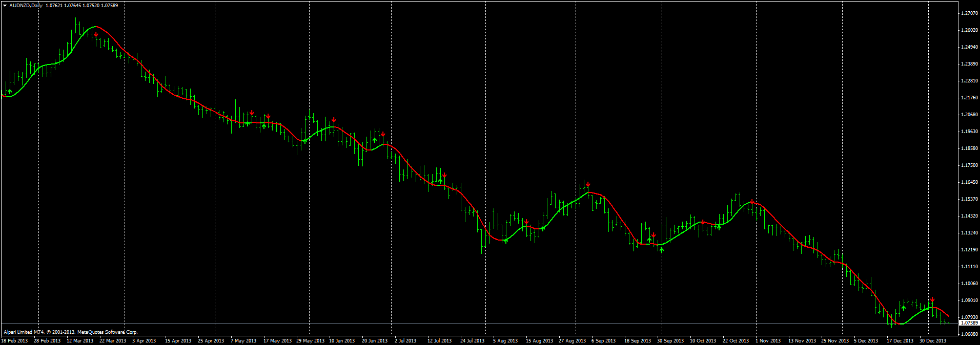
Task: Click the 5 Aug 2013 date label
Action: pos(505,341)
